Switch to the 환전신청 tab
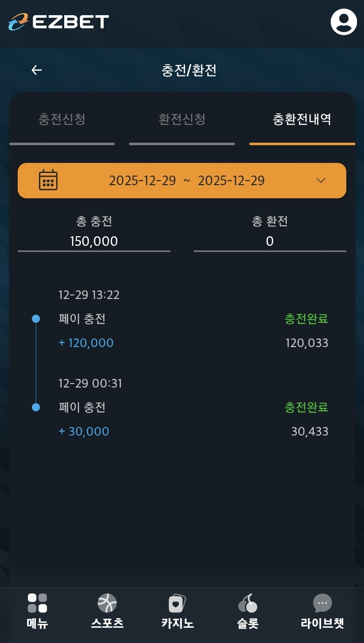Screen dimensions: 364x643 (x=182, y=119)
